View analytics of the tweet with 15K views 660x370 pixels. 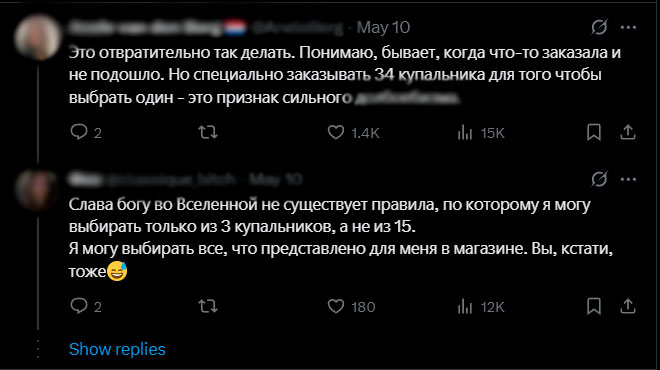pyautogui.click(x=465, y=132)
